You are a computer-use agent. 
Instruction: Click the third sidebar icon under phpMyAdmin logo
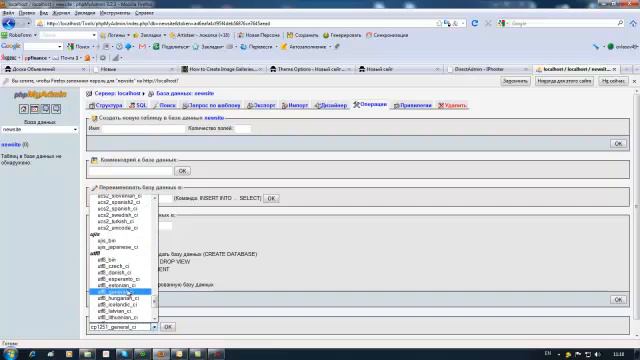pyautogui.click(x=45, y=109)
